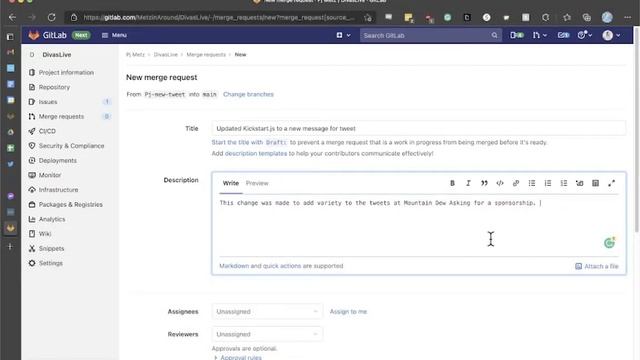Open the quick actions help link

(x=282, y=266)
